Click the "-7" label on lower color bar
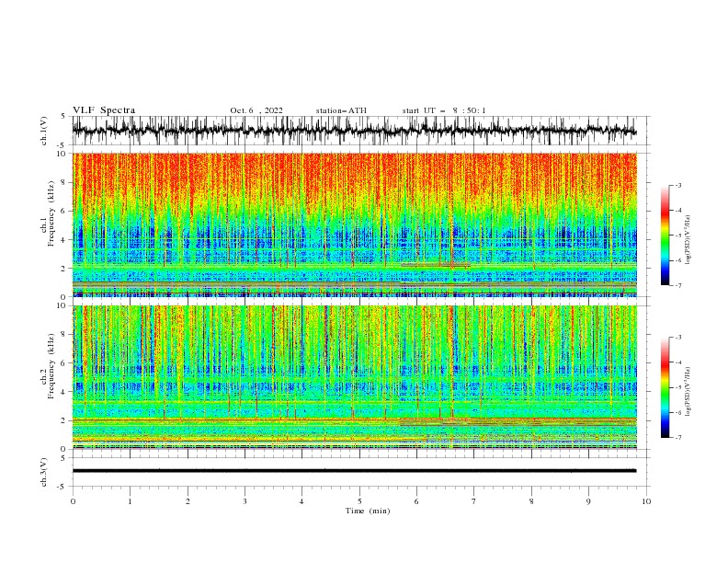The width and height of the screenshot is (728, 563). [x=678, y=438]
